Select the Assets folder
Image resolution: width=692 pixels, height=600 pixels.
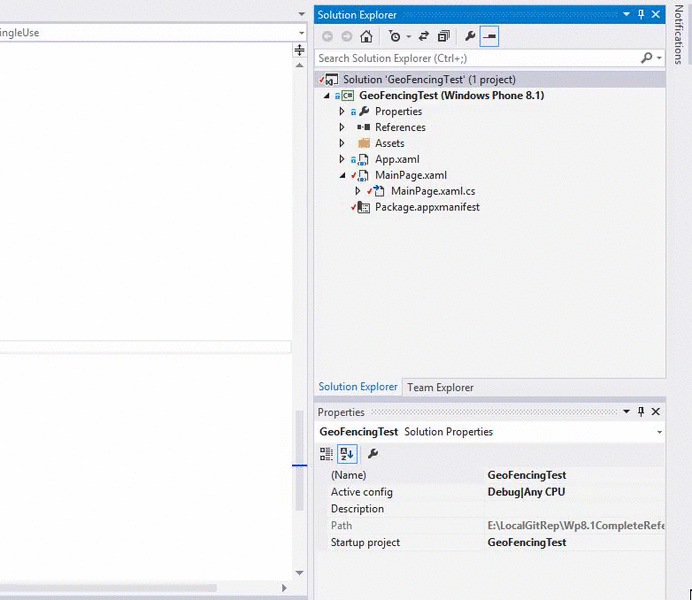pyautogui.click(x=389, y=143)
